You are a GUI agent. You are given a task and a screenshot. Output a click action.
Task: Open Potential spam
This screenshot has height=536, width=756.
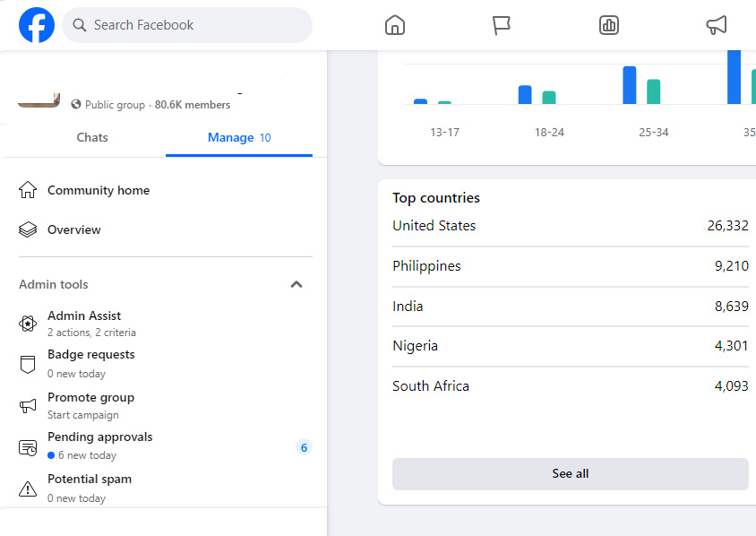click(x=166, y=488)
